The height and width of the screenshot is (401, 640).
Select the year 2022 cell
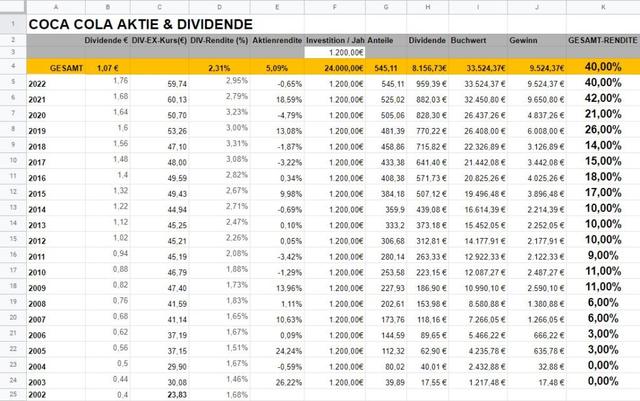55,83
